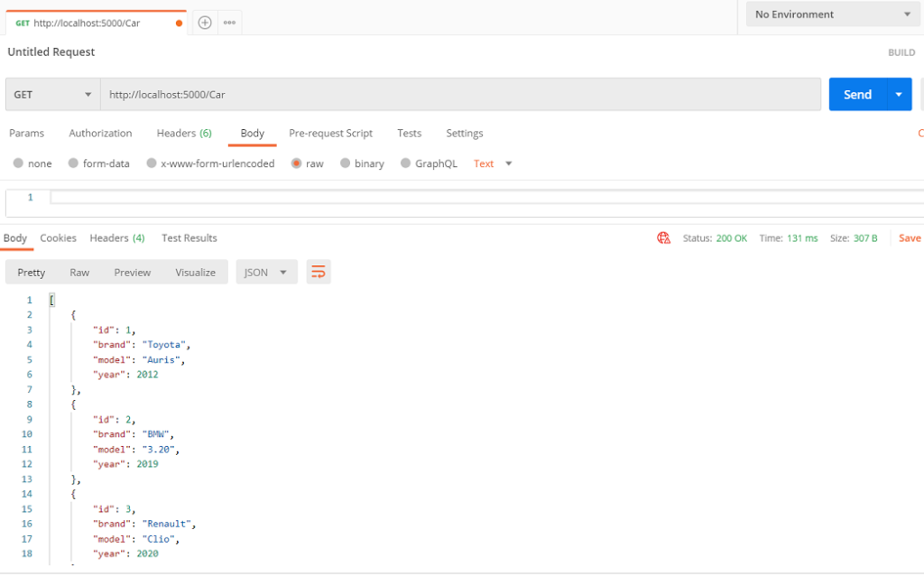Click the Status 200 OK indicator
The image size is (924, 576).
[715, 238]
